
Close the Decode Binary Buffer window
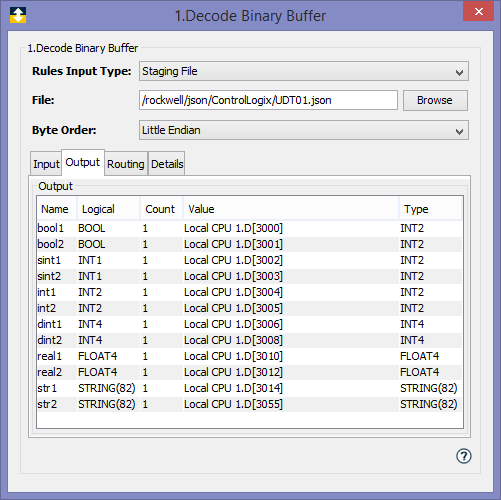(x=479, y=11)
